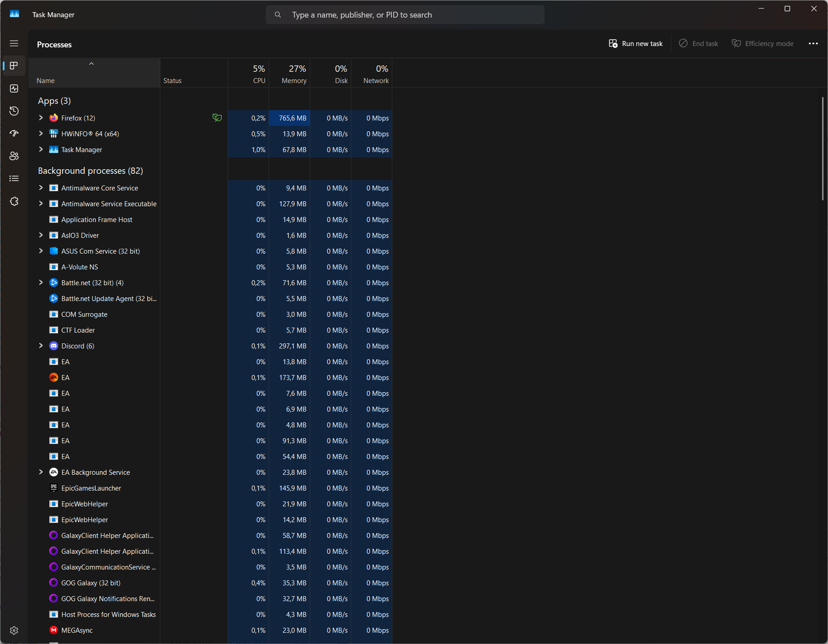Open the Services sidebar icon
Screen dimensions: 828x644
(x=14, y=201)
